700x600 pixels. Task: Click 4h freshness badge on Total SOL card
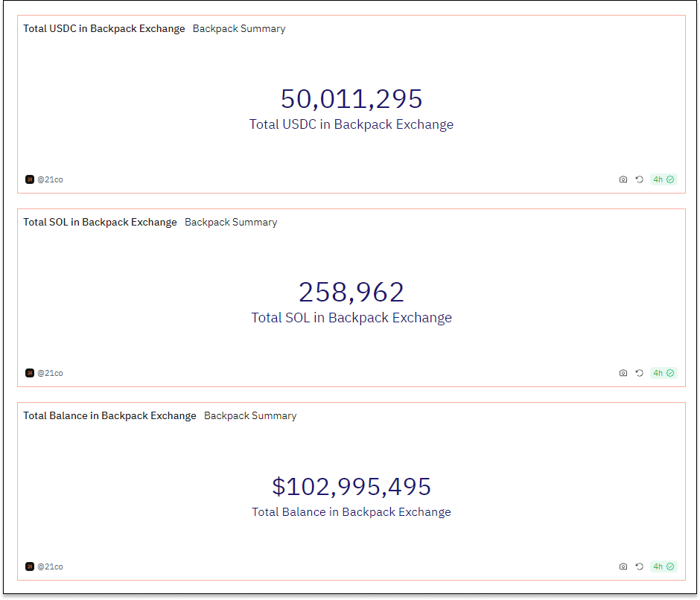tap(664, 373)
